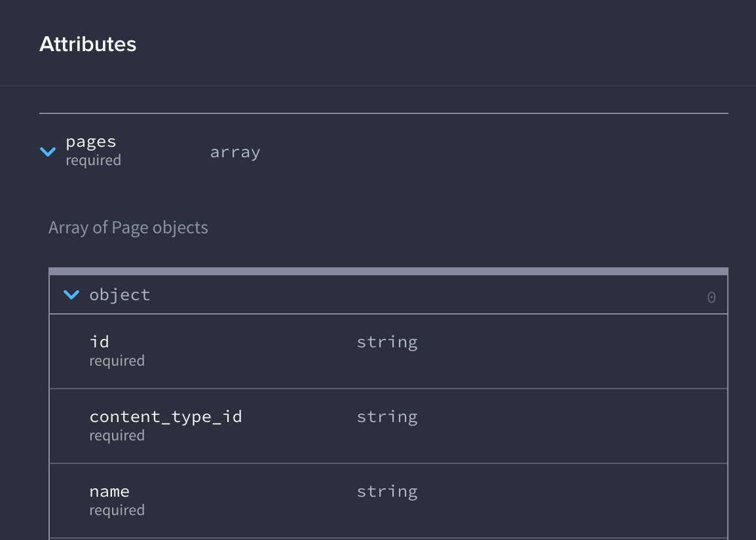Click the string type of name

tap(387, 492)
